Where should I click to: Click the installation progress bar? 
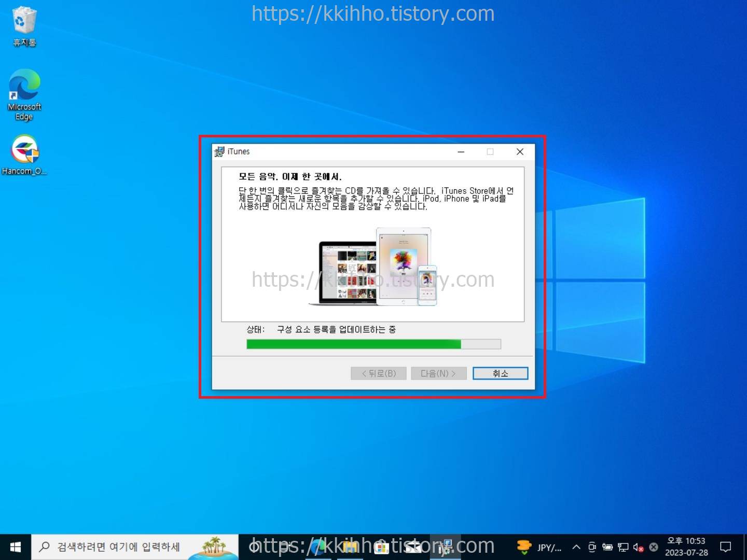pos(374,344)
